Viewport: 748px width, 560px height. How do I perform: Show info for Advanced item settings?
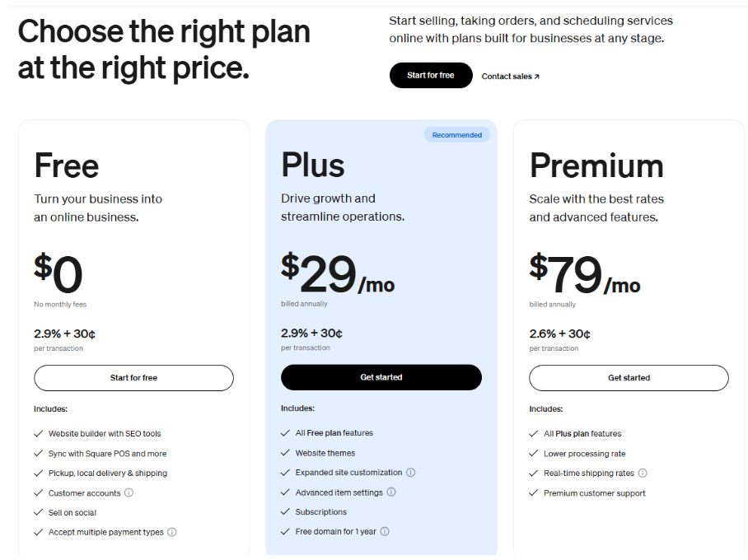(x=391, y=492)
